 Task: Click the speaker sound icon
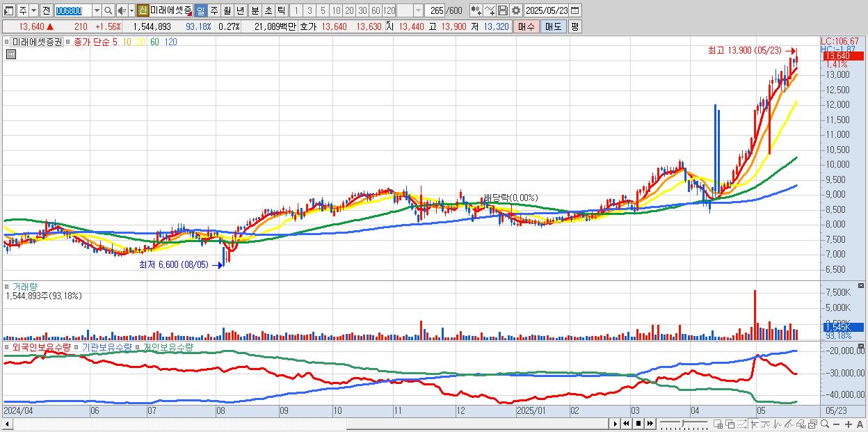click(x=122, y=10)
